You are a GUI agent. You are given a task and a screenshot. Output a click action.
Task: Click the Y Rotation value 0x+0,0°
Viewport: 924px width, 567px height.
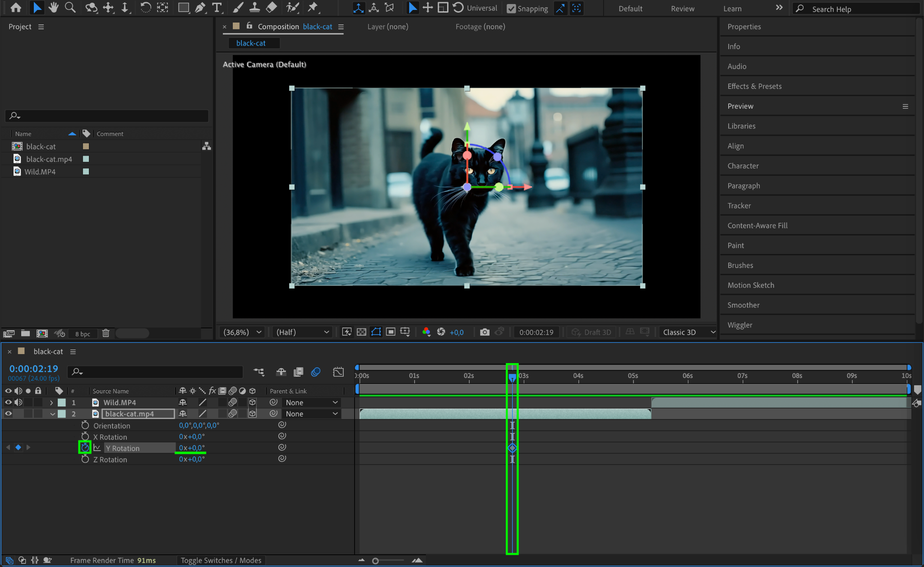(191, 448)
